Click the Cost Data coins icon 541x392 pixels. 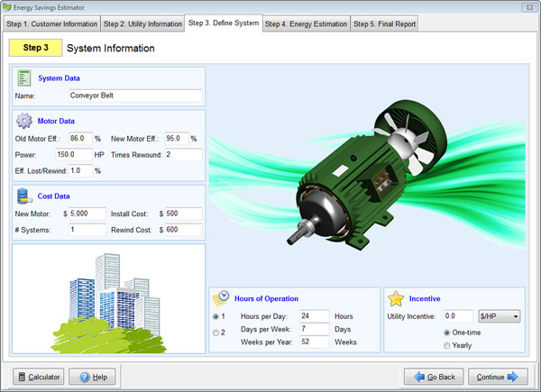(24, 196)
